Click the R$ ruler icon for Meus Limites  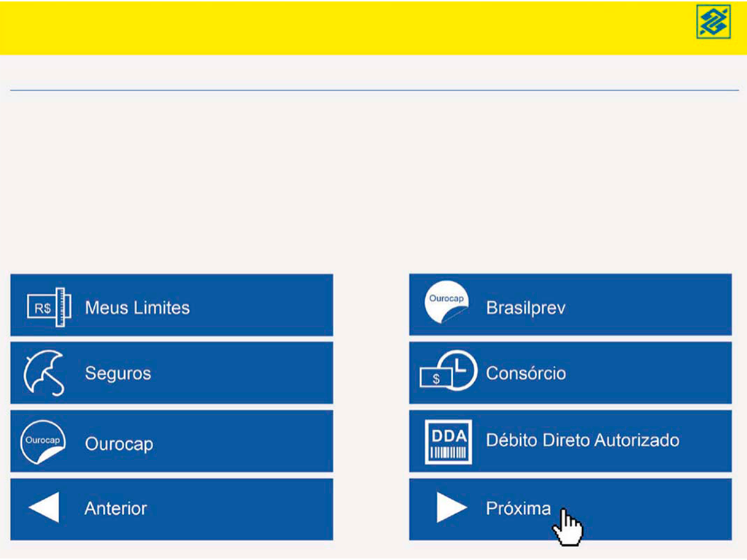(x=49, y=307)
